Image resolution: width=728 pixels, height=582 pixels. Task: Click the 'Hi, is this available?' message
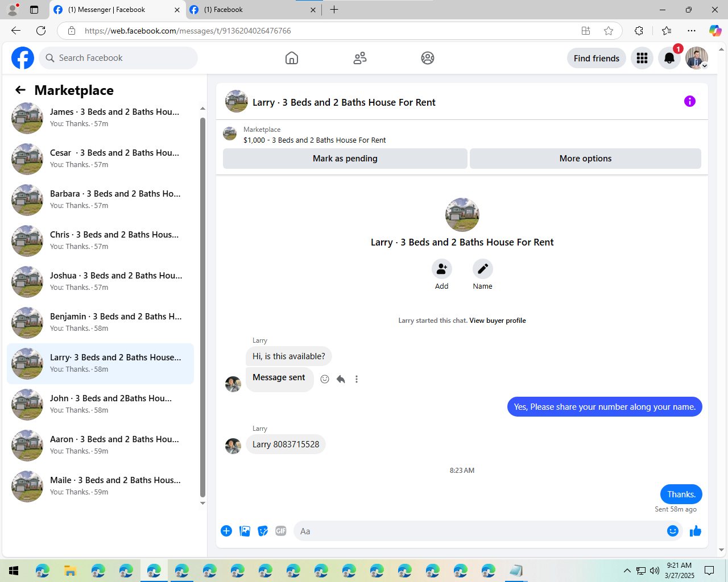[x=289, y=356]
